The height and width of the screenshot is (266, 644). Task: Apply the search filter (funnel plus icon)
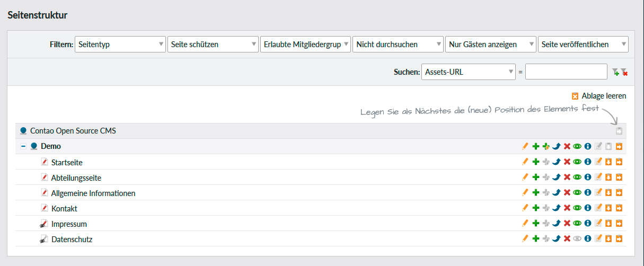tap(615, 72)
